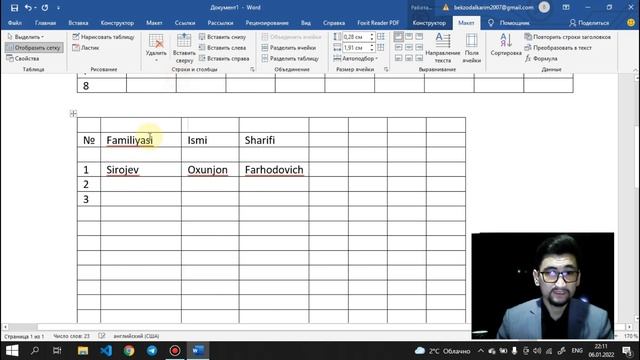Image resolution: width=640 pixels, height=360 pixels.
Task: Click Вставить сверху to insert row above
Action: (x=184, y=48)
